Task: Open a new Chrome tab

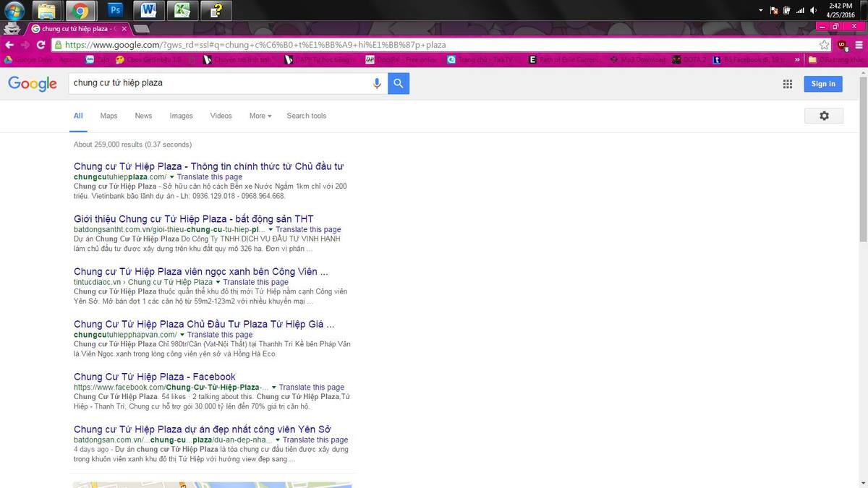Action: tap(142, 29)
